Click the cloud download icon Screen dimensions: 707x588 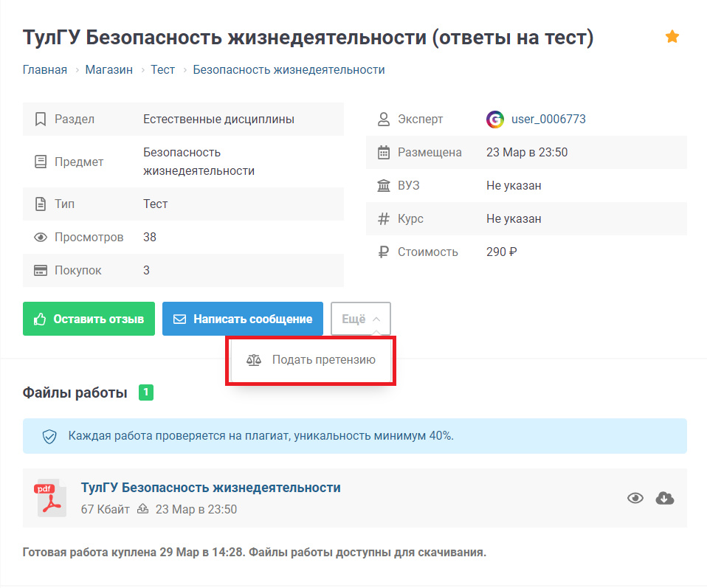pyautogui.click(x=665, y=498)
